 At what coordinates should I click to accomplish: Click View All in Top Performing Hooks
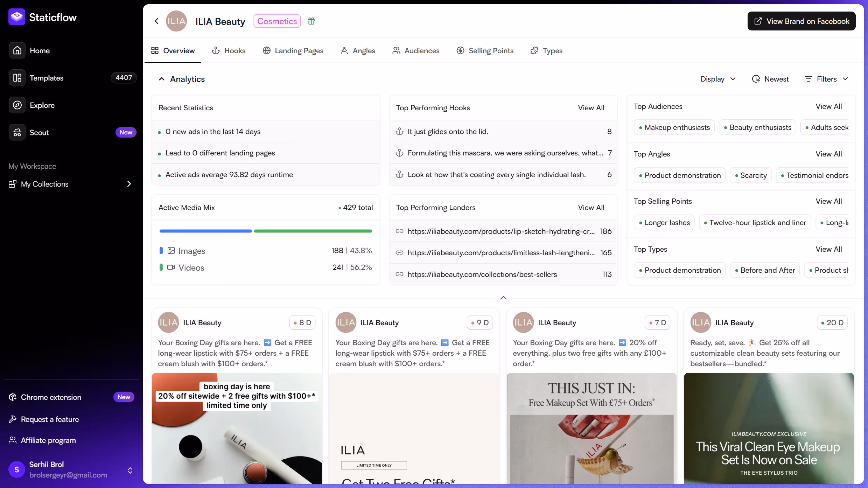(x=591, y=108)
